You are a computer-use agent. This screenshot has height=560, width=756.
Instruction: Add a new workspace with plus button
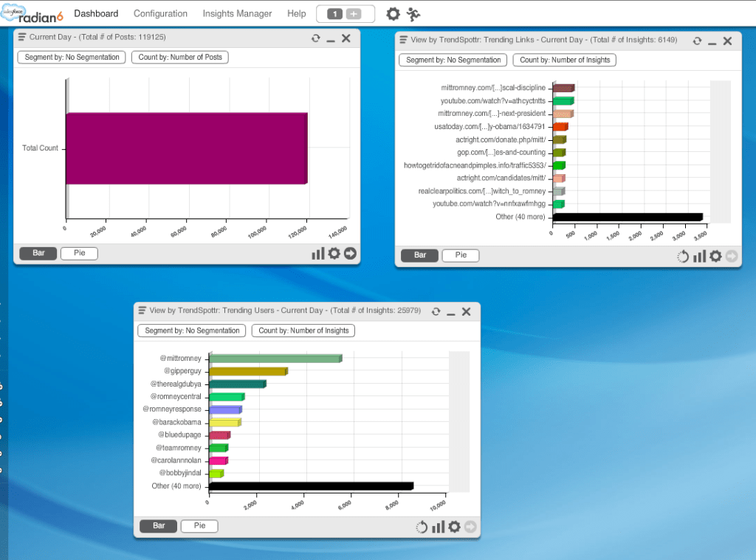coord(354,14)
